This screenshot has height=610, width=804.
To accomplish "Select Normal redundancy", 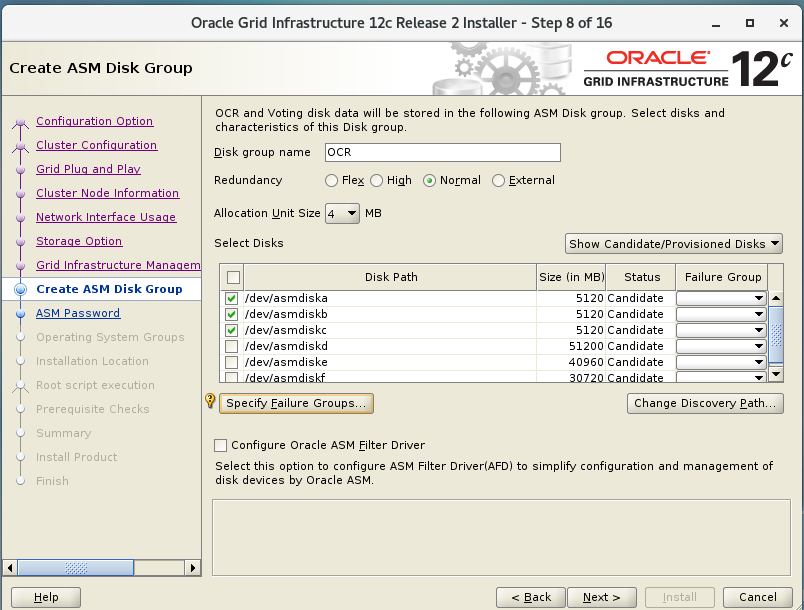I will coord(429,180).
